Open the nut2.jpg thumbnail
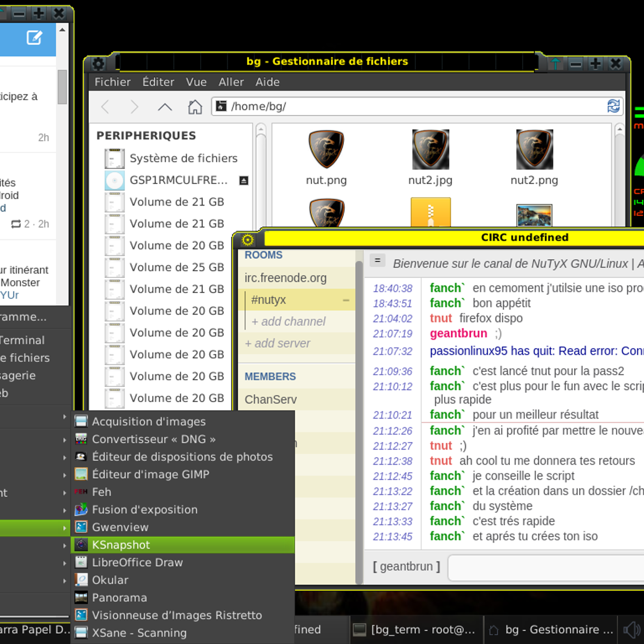Image resolution: width=644 pixels, height=644 pixels. coord(430,150)
